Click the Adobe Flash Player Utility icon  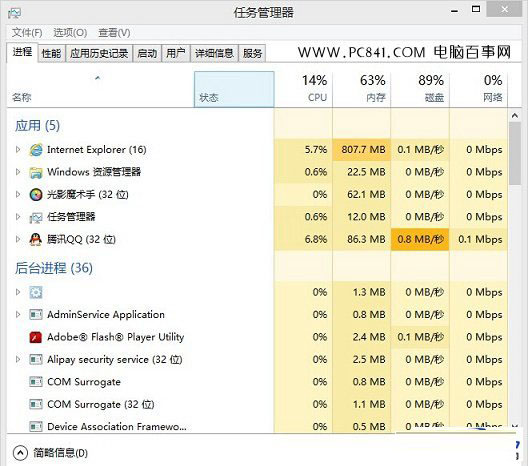[36, 337]
